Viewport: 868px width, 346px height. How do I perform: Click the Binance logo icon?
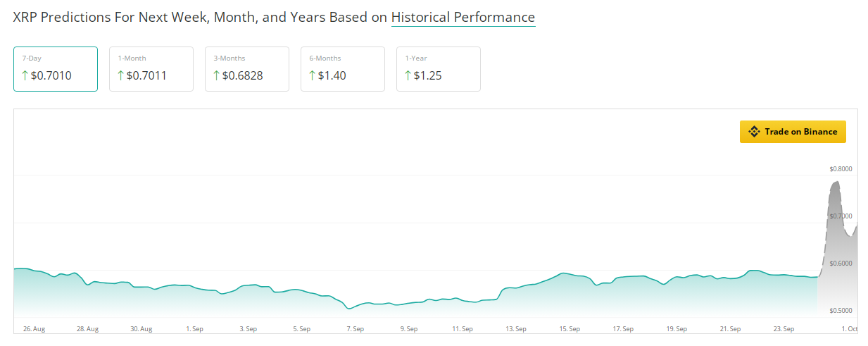click(x=754, y=132)
